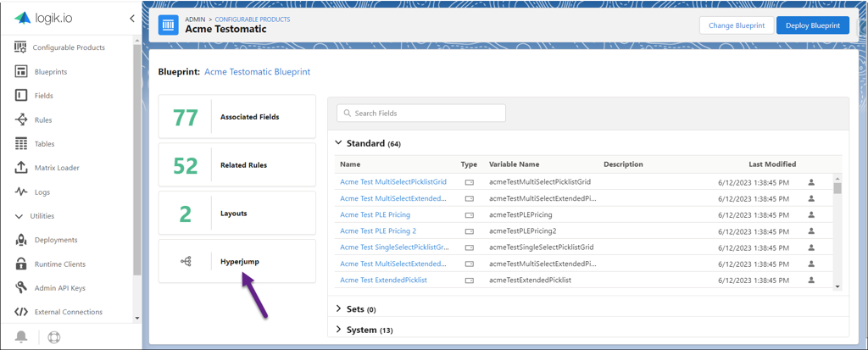Viewport: 868px width, 350px height.
Task: Open External Connections page
Action: coord(68,312)
